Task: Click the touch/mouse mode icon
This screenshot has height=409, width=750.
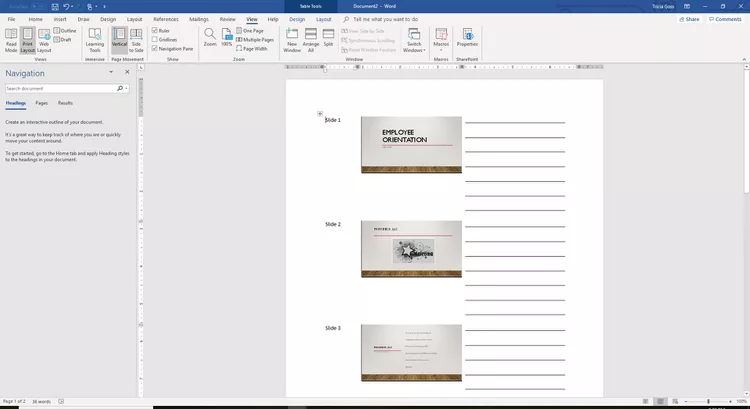Action: tap(89, 6)
